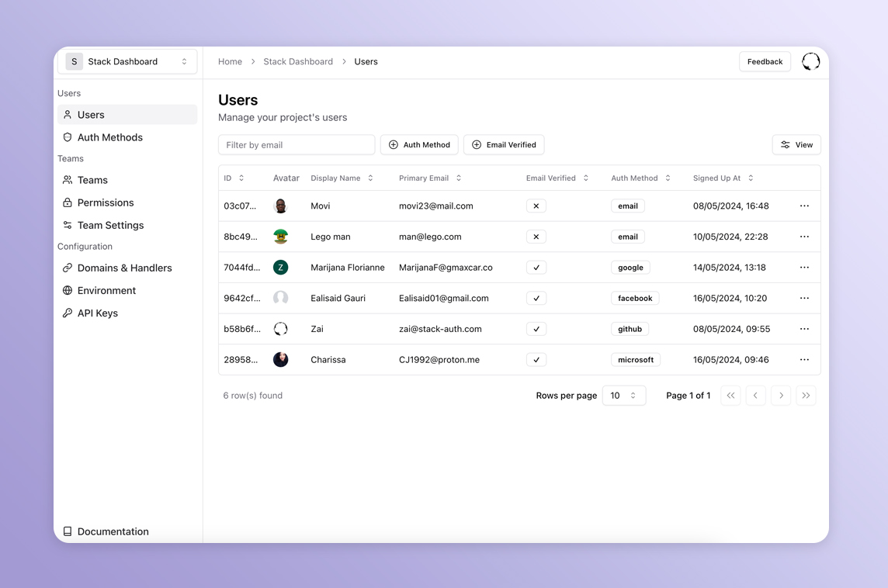Viewport: 888px width, 588px height.
Task: Click Lego man's avatar image
Action: tap(281, 237)
